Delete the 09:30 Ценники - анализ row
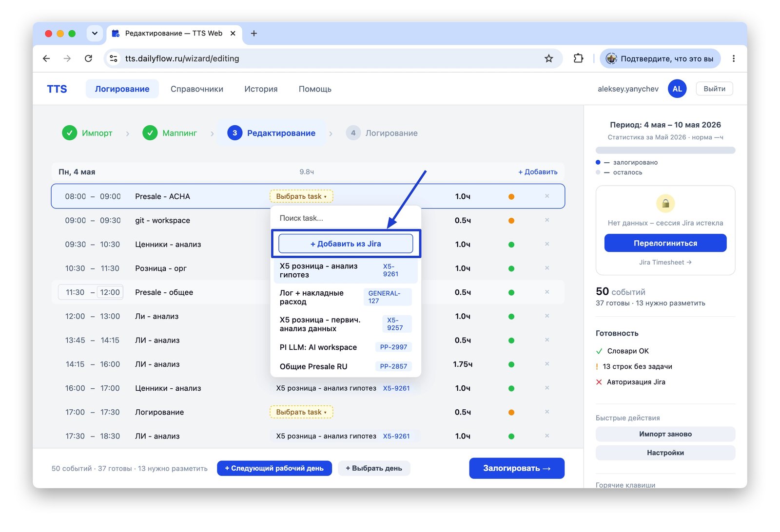 point(547,244)
